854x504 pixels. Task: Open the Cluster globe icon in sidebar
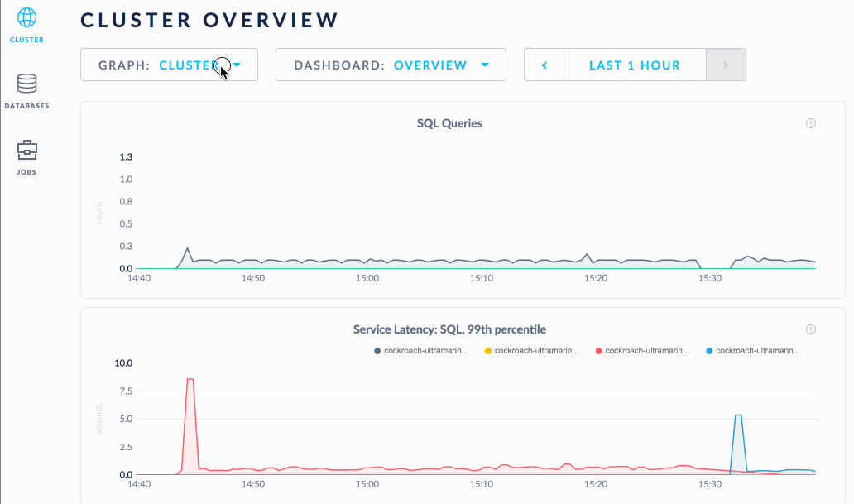tap(26, 17)
